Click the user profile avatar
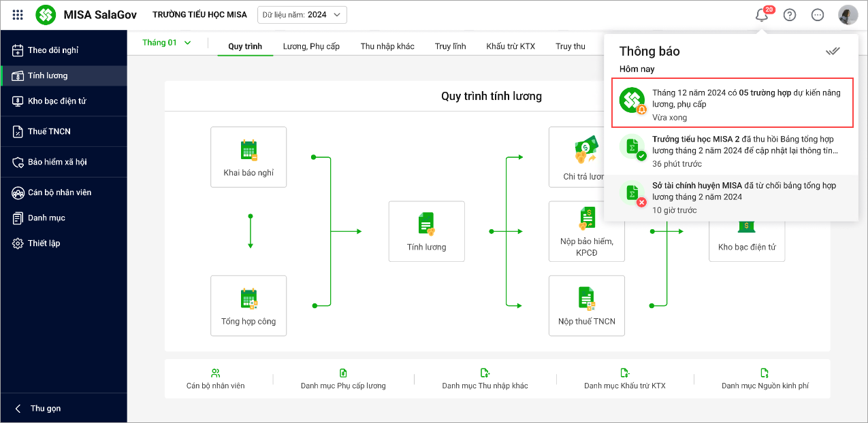This screenshot has width=868, height=423. pyautogui.click(x=848, y=15)
